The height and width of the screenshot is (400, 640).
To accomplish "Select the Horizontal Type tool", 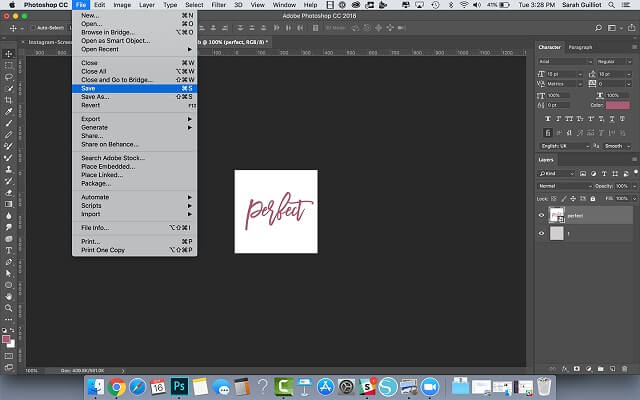I will coord(8,250).
